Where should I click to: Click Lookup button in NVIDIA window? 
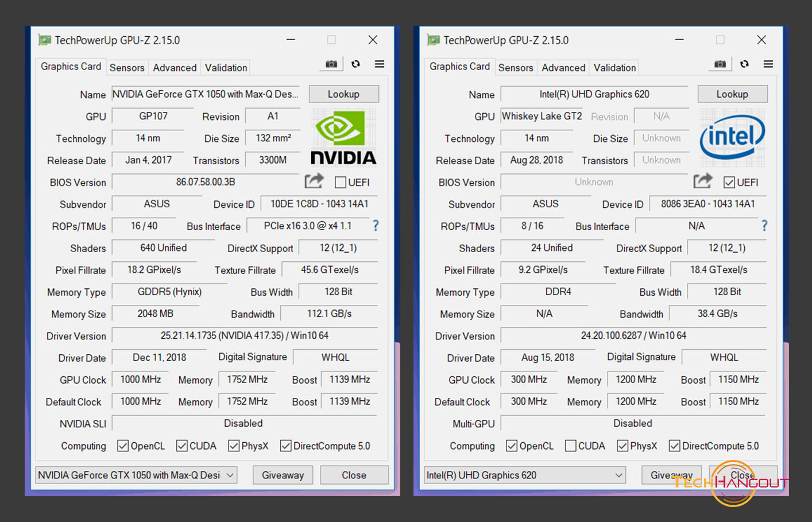(343, 94)
